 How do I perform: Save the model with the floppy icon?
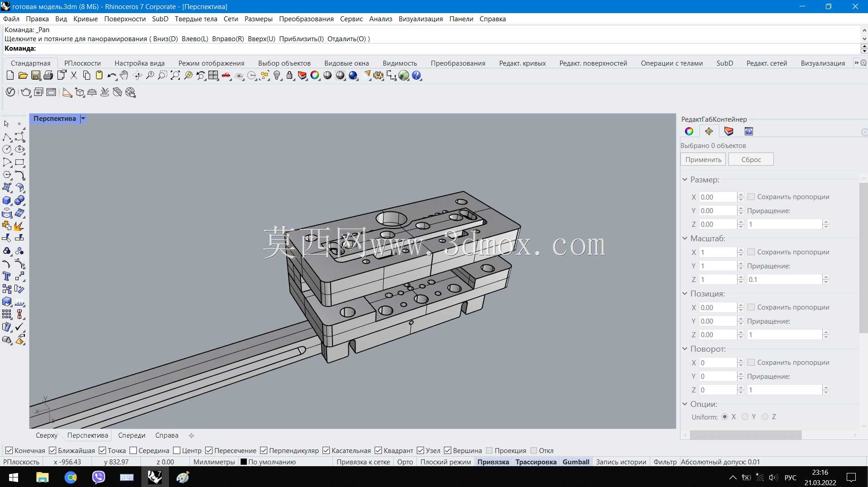tap(35, 76)
